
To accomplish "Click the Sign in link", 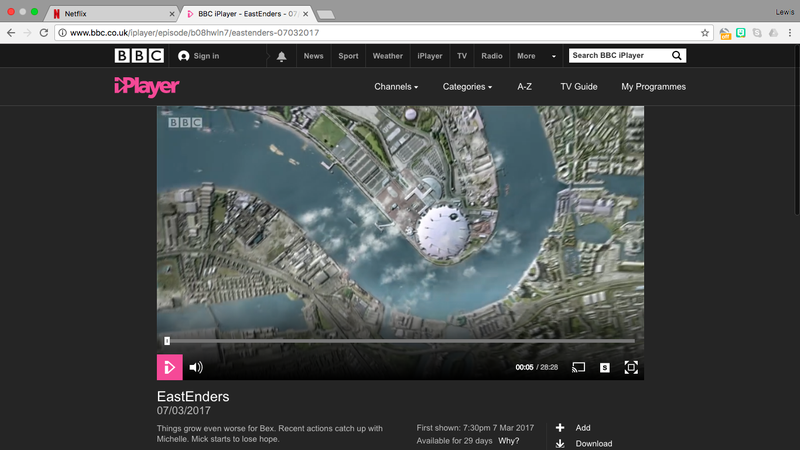I will coord(198,56).
